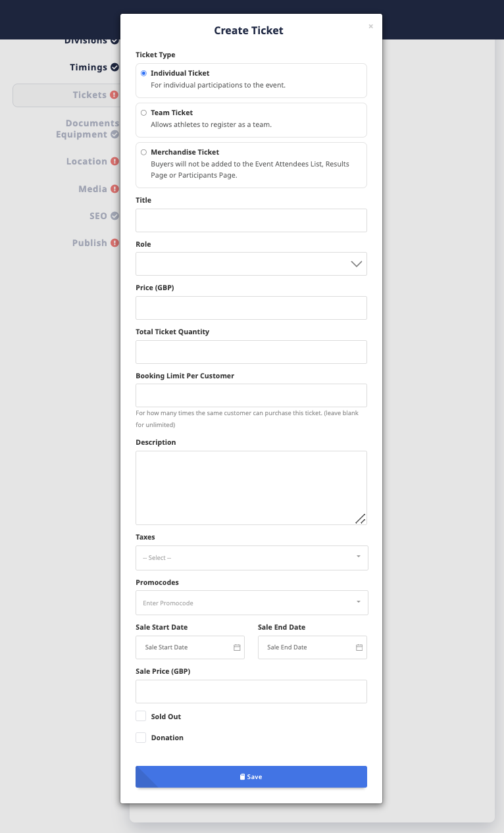This screenshot has height=833, width=504.
Task: Close the Create Ticket dialog
Action: coord(370,26)
